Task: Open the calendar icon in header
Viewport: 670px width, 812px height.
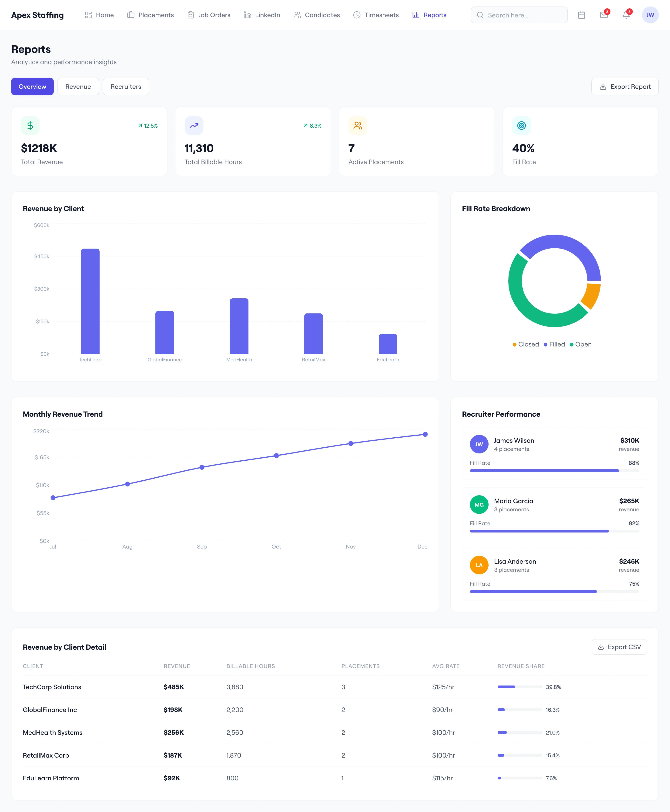Action: (581, 15)
